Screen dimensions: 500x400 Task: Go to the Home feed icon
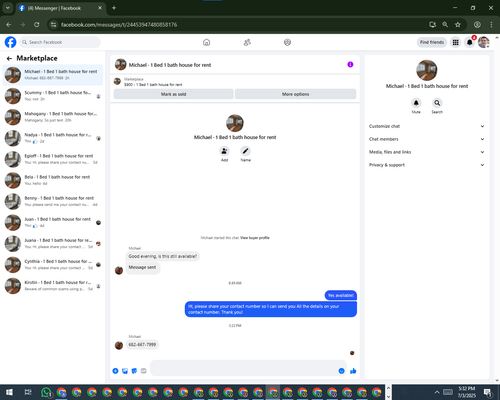click(x=206, y=42)
